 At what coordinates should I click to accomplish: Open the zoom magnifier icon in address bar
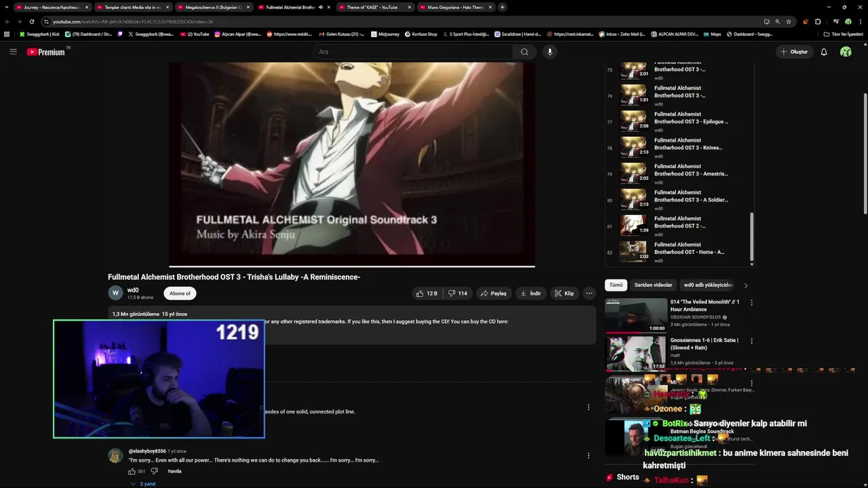click(x=777, y=22)
